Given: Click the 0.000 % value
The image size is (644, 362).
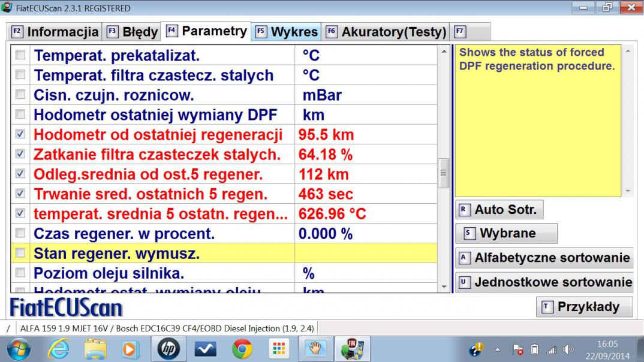Looking at the screenshot, I should (325, 234).
